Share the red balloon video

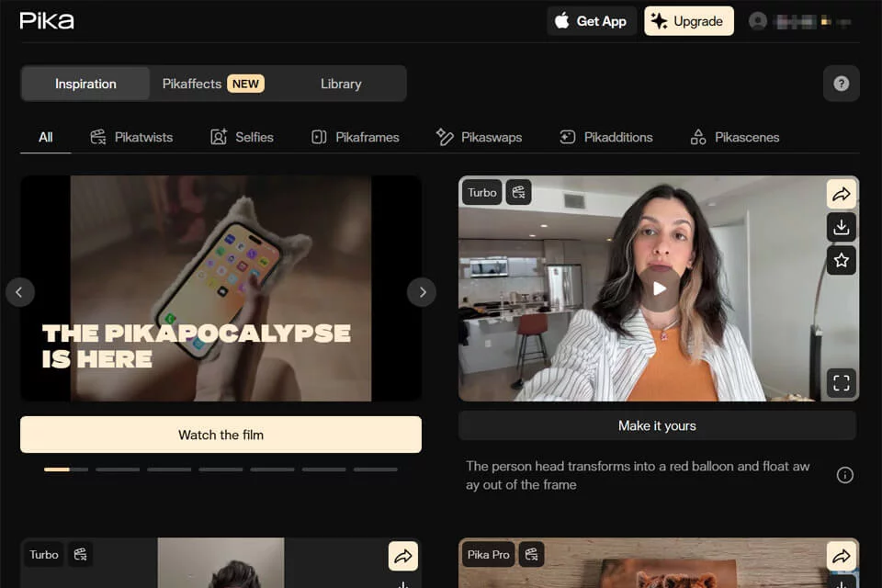click(841, 194)
